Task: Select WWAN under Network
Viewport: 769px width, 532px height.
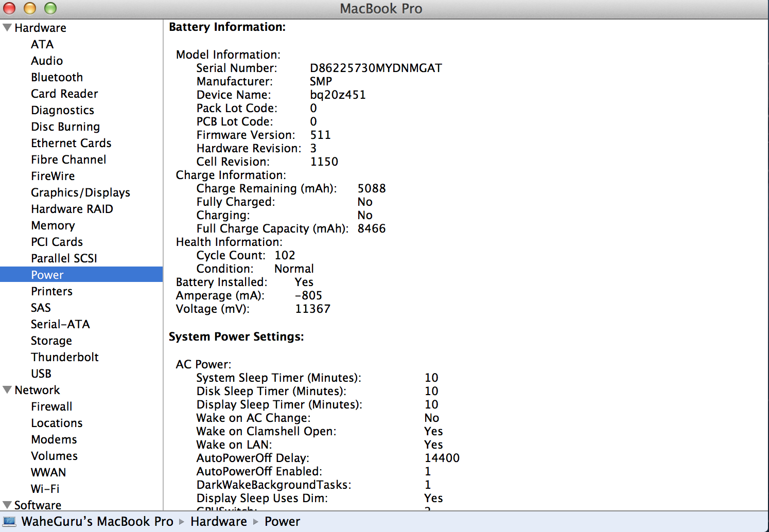Action: (x=48, y=472)
